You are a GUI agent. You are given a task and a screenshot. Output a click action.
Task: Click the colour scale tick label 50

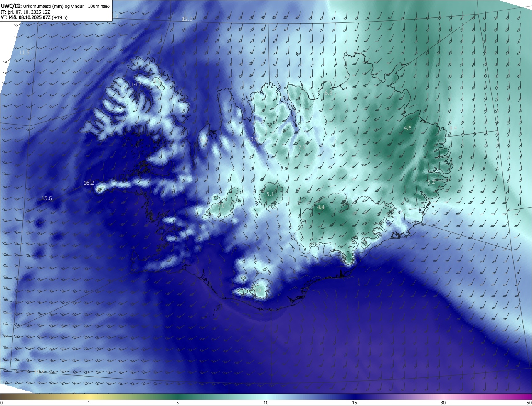(529, 403)
